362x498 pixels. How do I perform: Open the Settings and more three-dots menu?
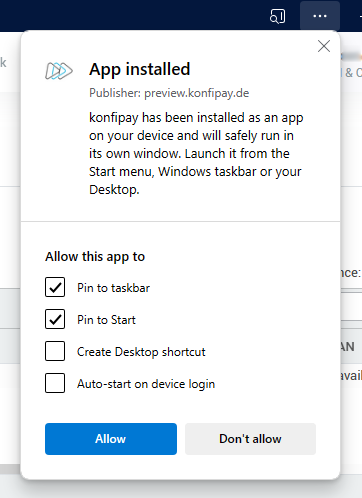click(x=320, y=16)
